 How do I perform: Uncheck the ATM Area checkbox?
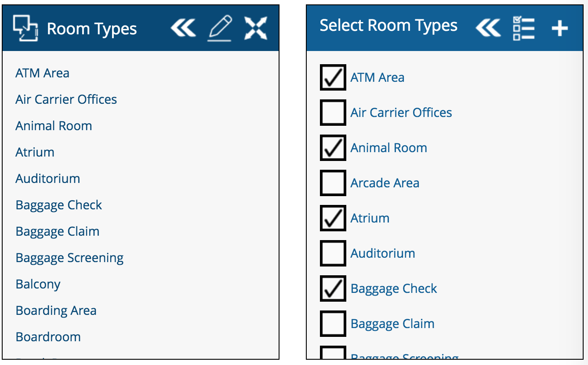tap(333, 77)
